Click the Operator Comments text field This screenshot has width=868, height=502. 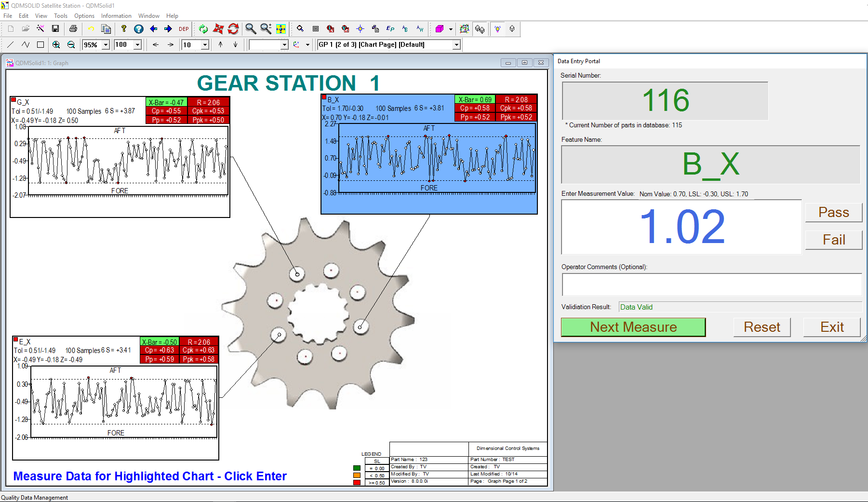(711, 285)
